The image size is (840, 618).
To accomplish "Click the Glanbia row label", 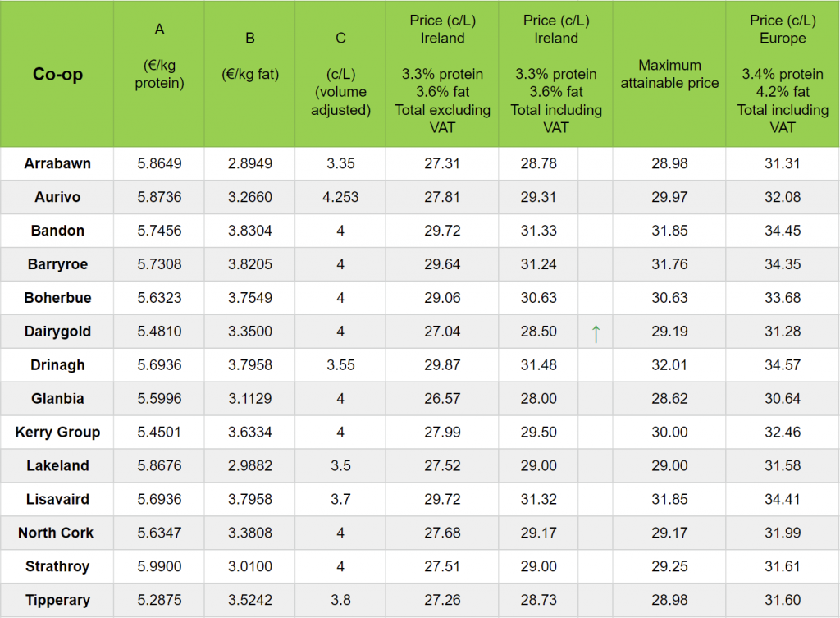I will click(57, 399).
